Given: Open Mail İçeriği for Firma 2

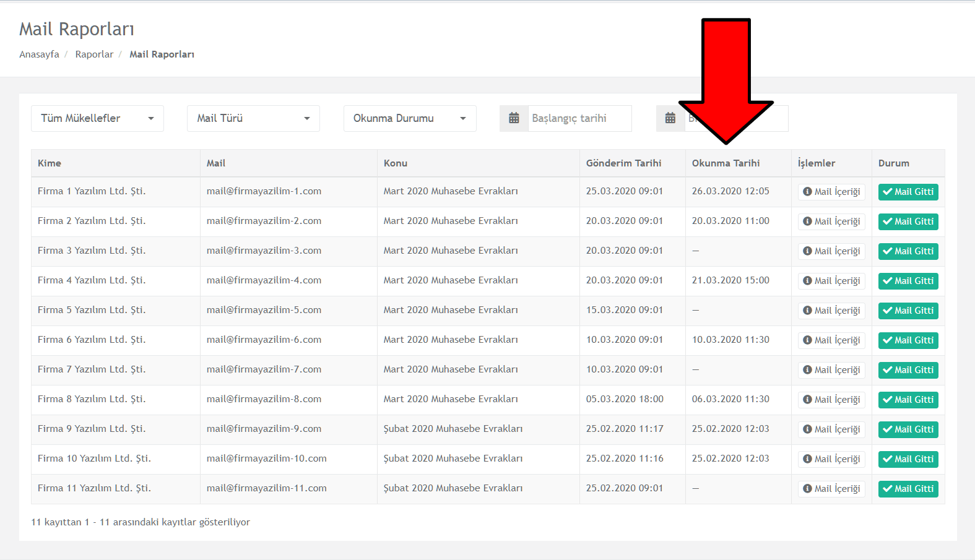Looking at the screenshot, I should tap(831, 222).
